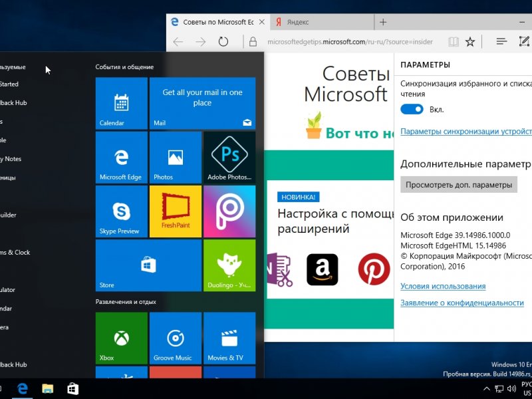This screenshot has width=532, height=399.
Task: Click the Amazon extension icon
Action: [x=323, y=269]
